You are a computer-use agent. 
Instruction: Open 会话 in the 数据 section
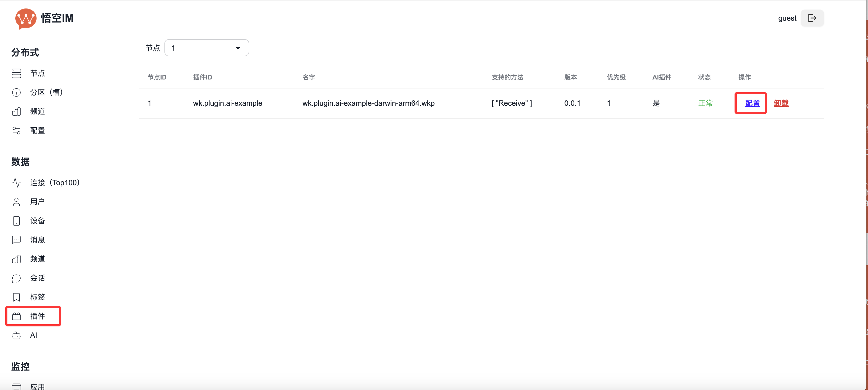point(37,278)
